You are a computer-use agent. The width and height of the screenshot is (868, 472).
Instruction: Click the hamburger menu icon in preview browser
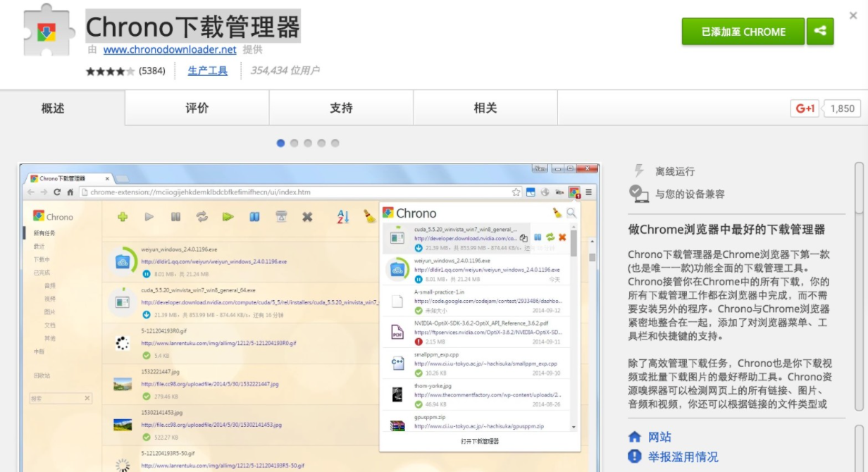(589, 192)
